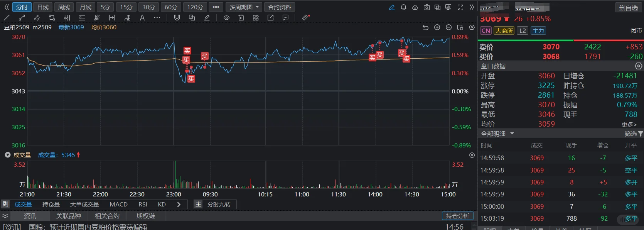Click the overlapping squares copy-drawing icon
This screenshot has height=230, width=644.
point(192,17)
